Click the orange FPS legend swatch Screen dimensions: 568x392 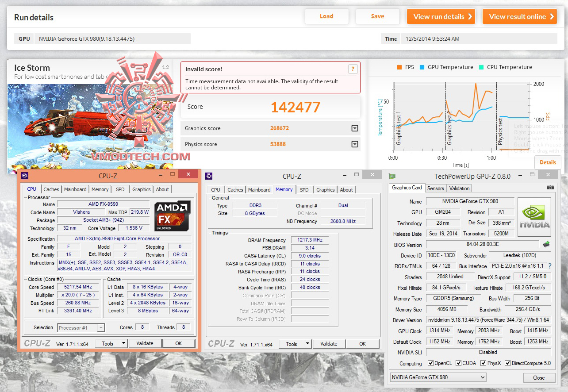point(399,67)
